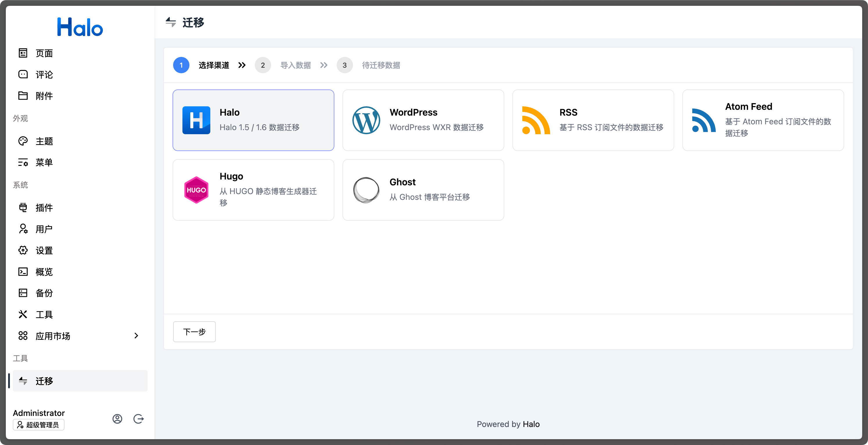This screenshot has height=445, width=868.
Task: Select the Ghost migration channel
Action: click(423, 190)
